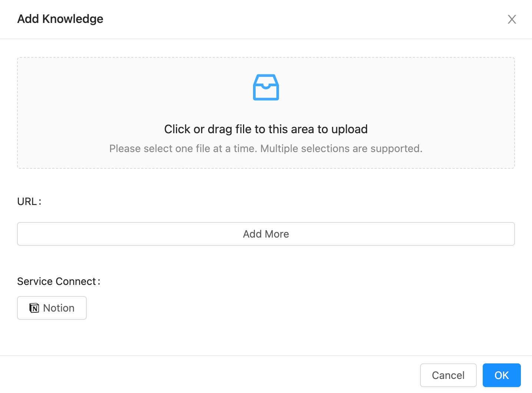Click the "Service Connect:" label
The width and height of the screenshot is (532, 393).
pos(59,282)
